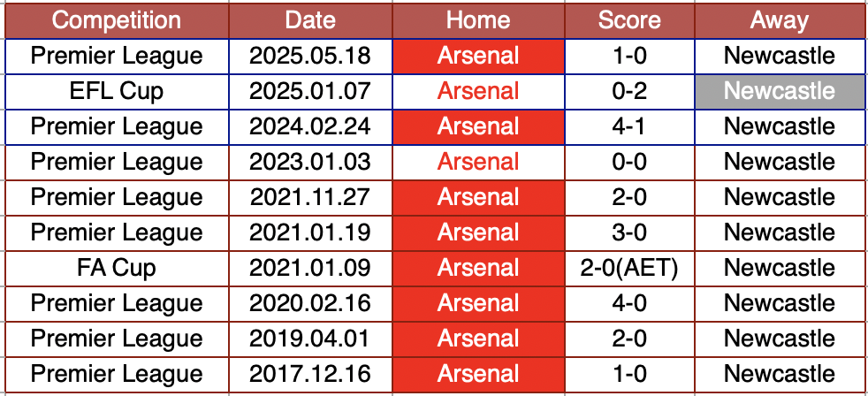Select the date cell 2023.01.03

[310, 162]
